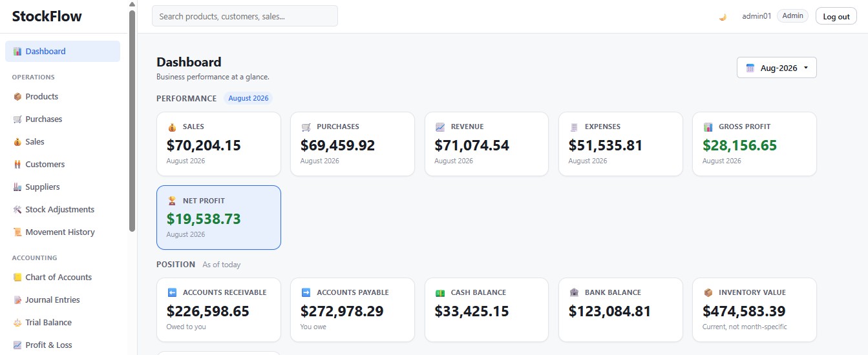868x355 pixels.
Task: Click the Chart of Accounts ledger icon
Action: pyautogui.click(x=17, y=278)
